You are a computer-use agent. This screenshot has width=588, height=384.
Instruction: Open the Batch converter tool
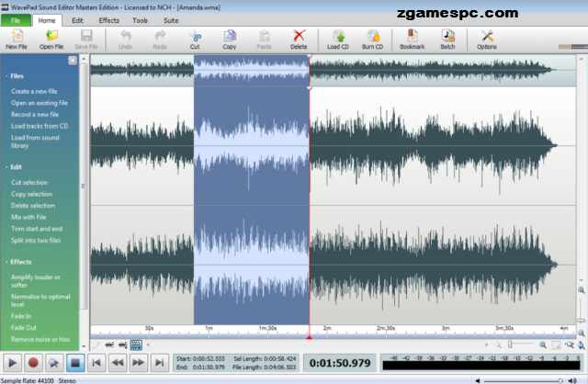point(447,40)
